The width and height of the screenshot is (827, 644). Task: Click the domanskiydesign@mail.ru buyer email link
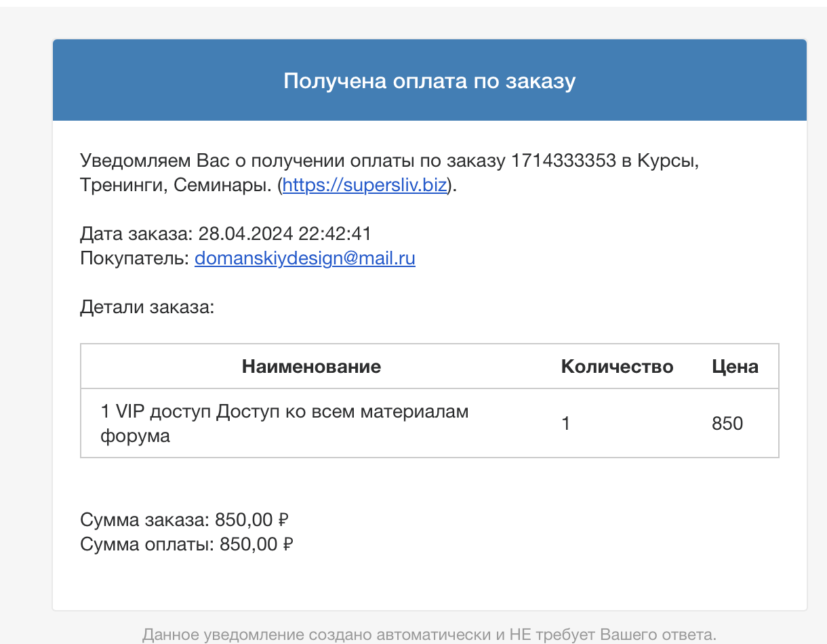point(305,258)
